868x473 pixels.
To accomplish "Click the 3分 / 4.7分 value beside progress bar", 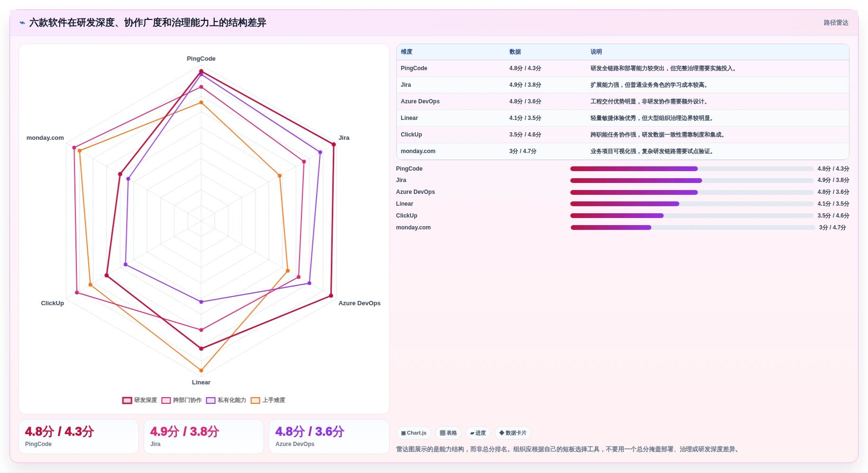I will (832, 227).
